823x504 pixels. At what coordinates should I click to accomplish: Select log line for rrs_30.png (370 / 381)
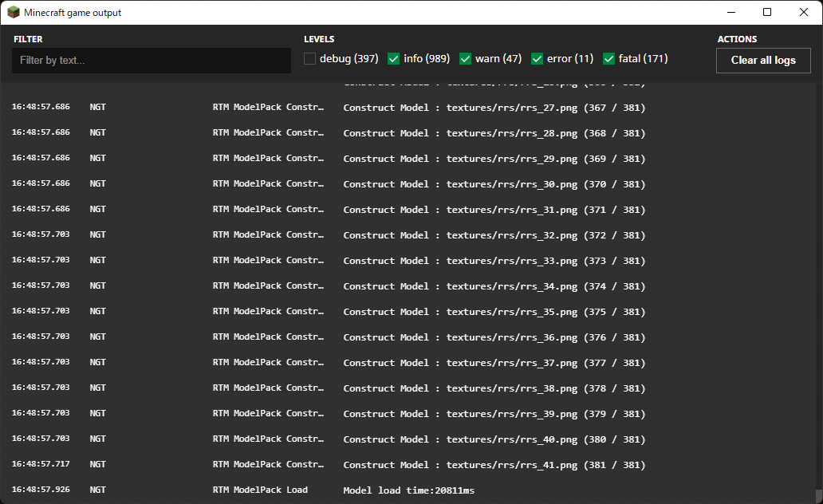(408, 183)
